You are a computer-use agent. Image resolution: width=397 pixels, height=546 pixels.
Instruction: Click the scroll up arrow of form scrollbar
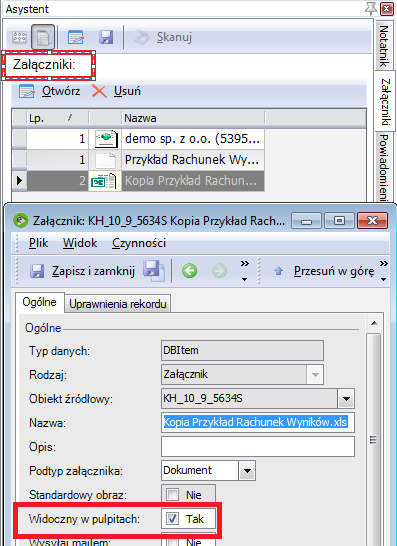(x=374, y=323)
